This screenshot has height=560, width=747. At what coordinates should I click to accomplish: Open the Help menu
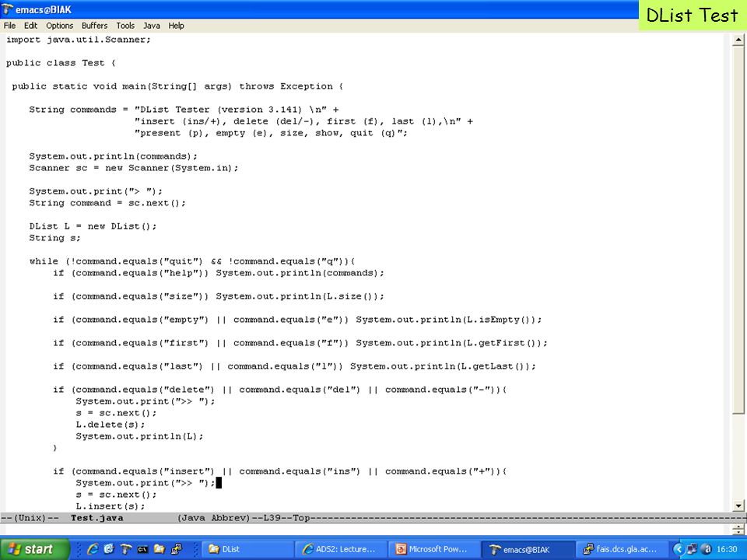pyautogui.click(x=177, y=26)
